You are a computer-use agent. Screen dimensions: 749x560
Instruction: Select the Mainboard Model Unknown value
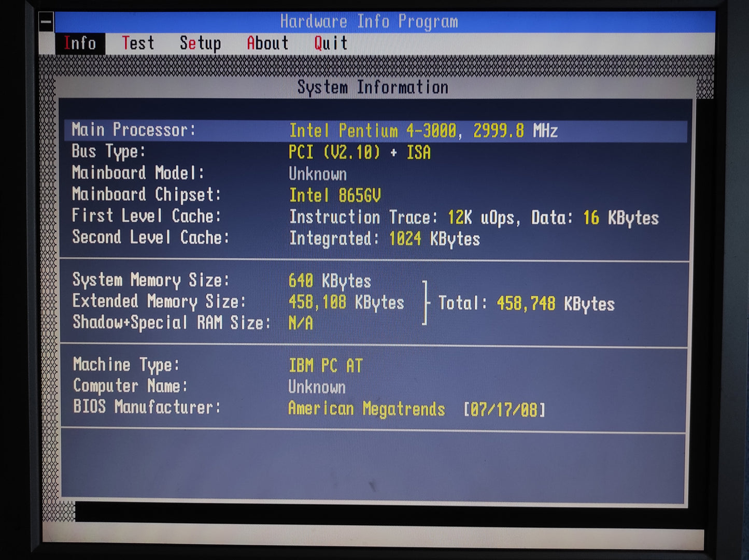317,174
